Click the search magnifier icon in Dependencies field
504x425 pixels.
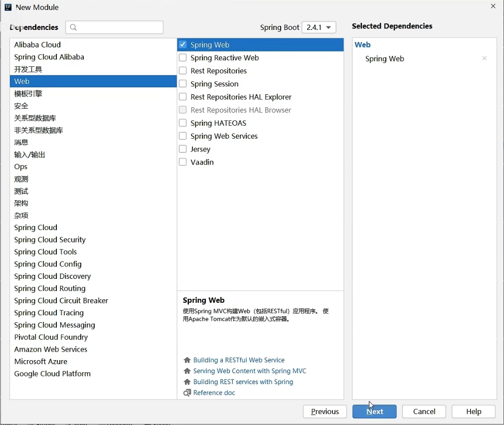click(x=73, y=27)
